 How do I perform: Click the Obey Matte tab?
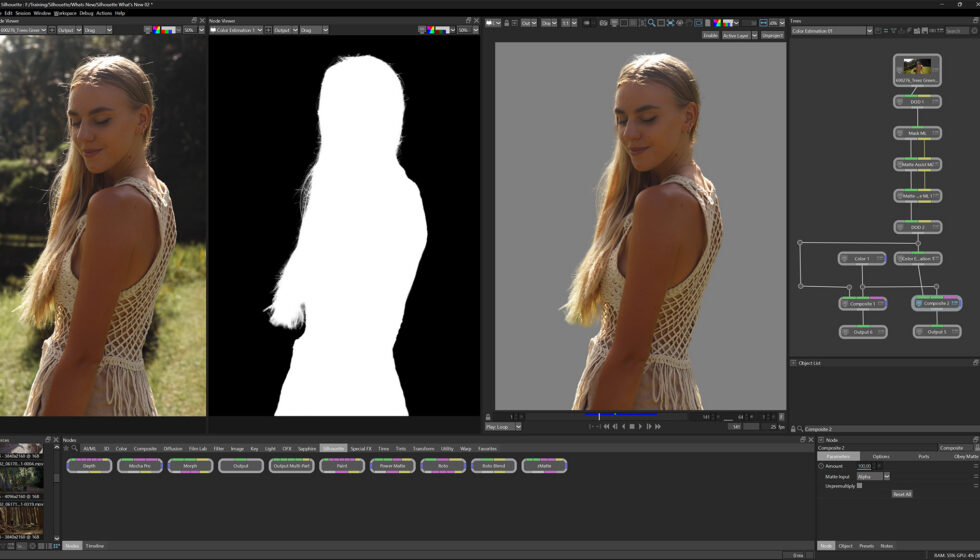(x=966, y=456)
